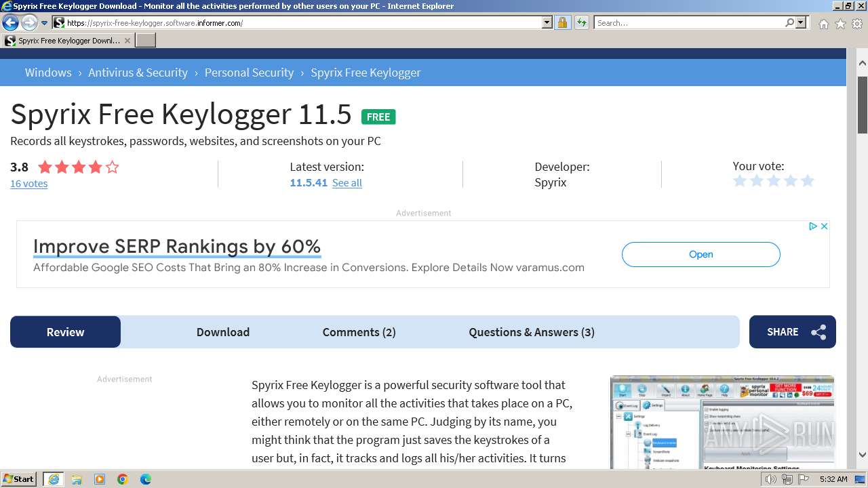Open Microsoft Edge taskbar icon

click(x=146, y=479)
